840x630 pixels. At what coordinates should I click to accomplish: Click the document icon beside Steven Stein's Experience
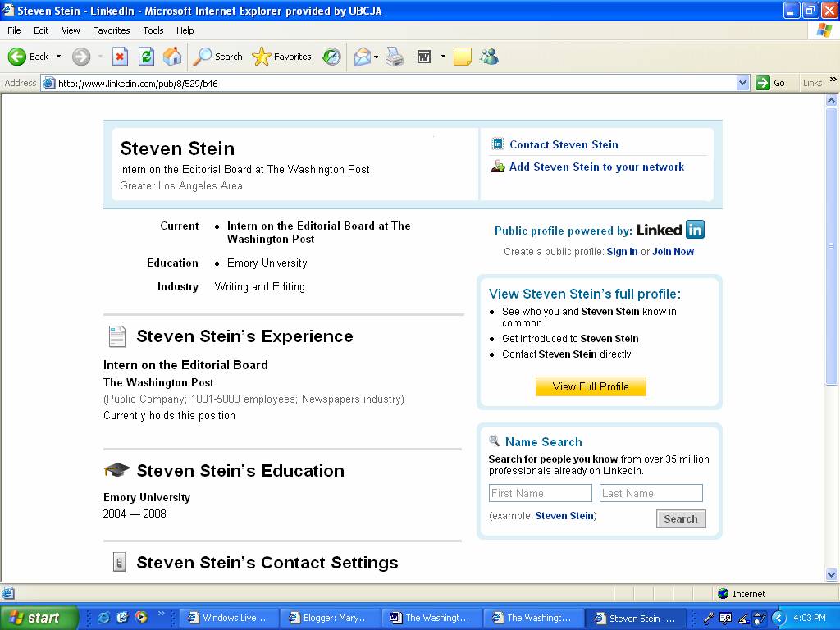pyautogui.click(x=117, y=336)
